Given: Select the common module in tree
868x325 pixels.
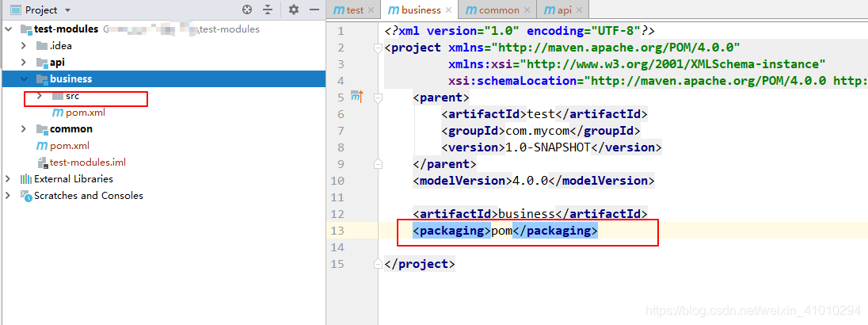Looking at the screenshot, I should [x=70, y=128].
